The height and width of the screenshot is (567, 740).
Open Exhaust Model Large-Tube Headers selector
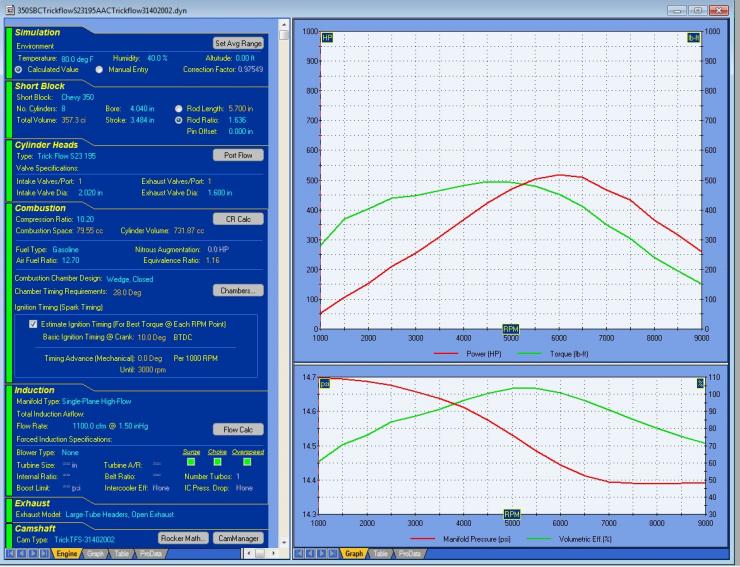point(119,515)
